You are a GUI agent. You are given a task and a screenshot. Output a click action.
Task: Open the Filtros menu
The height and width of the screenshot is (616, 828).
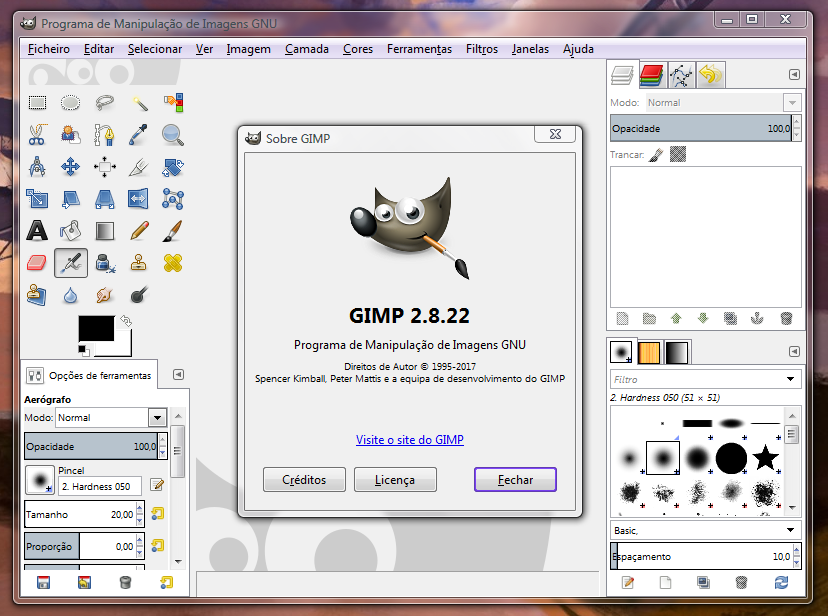tap(482, 49)
